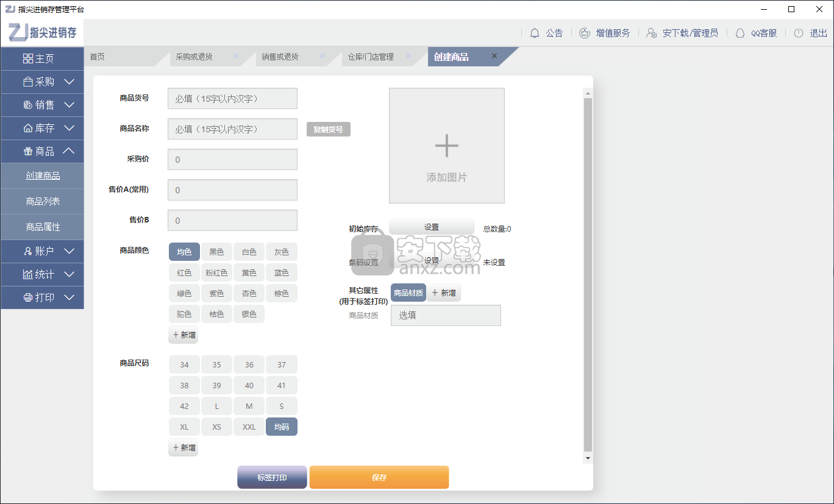Close the 销售或退货 tab
The height and width of the screenshot is (504, 834).
(x=323, y=56)
